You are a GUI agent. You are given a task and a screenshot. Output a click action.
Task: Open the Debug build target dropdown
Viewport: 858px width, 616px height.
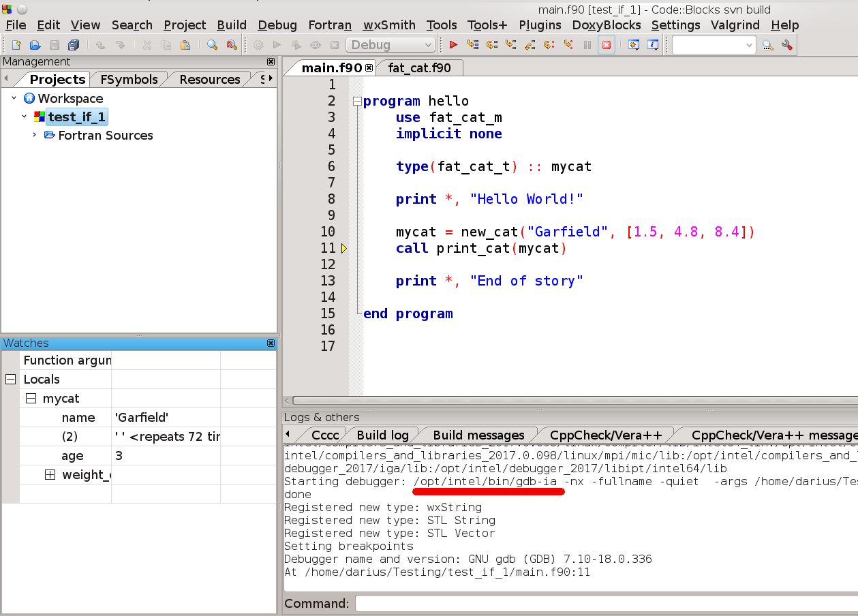point(390,45)
